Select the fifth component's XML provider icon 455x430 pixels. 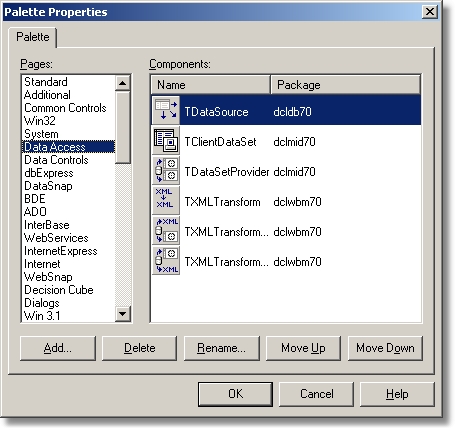166,230
